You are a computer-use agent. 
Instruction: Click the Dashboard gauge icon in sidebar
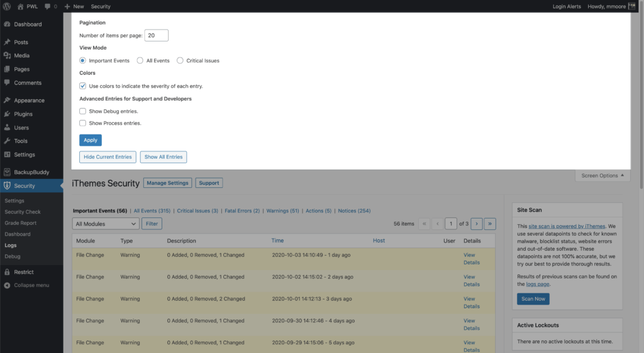tap(7, 24)
